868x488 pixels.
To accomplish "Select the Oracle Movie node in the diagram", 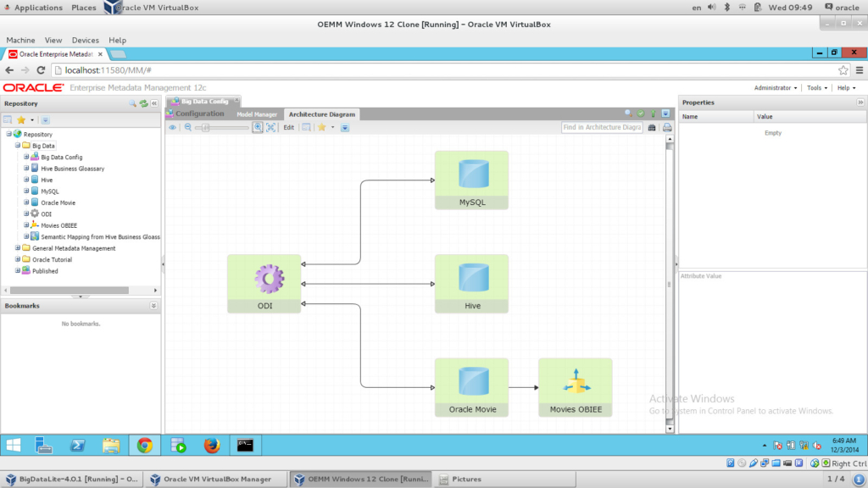I will [471, 387].
